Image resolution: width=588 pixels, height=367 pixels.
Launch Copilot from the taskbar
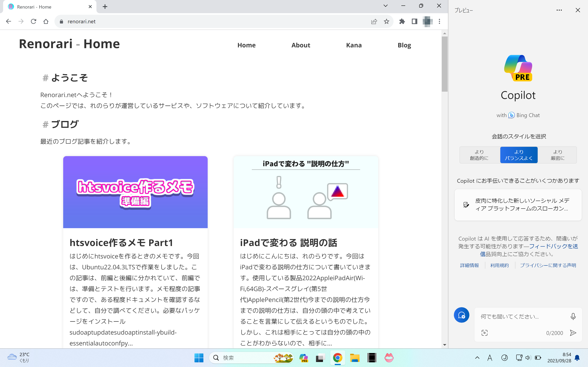[304, 358]
